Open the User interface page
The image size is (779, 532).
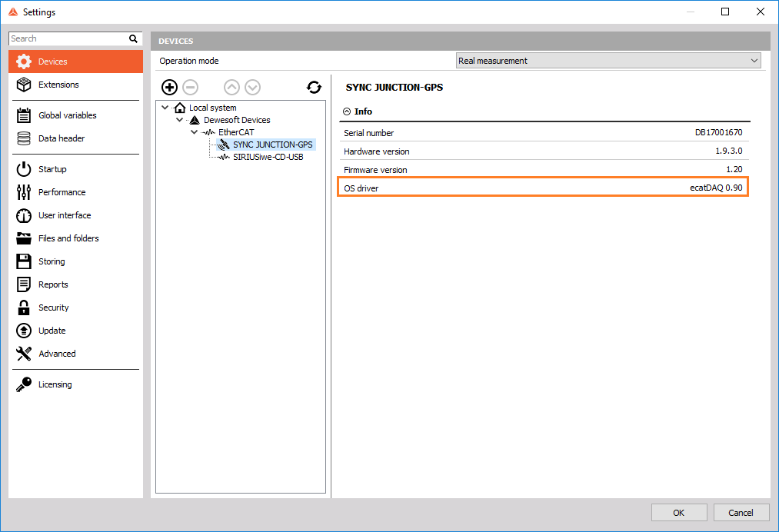click(x=75, y=215)
